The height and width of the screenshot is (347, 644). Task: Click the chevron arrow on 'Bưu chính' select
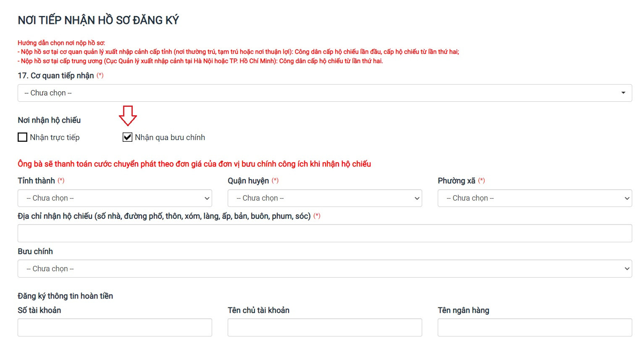click(627, 269)
